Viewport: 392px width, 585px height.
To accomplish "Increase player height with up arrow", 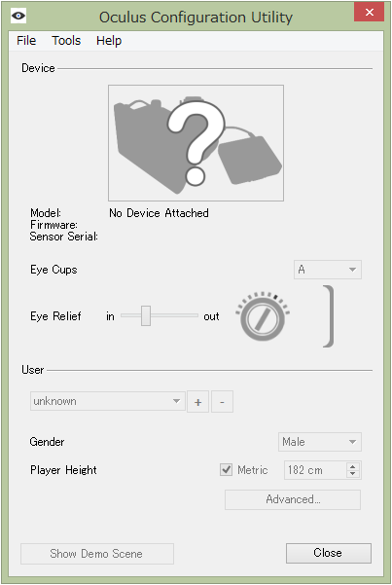I will 353,466.
